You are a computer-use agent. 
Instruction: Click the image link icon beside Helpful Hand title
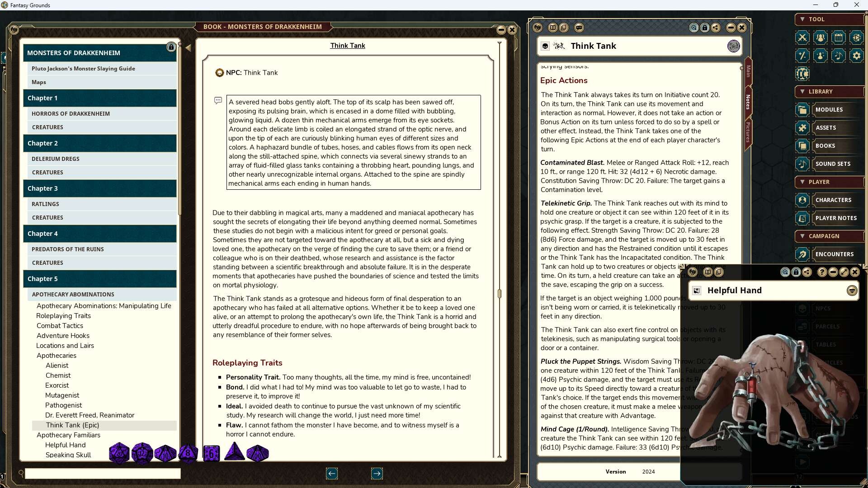(697, 291)
